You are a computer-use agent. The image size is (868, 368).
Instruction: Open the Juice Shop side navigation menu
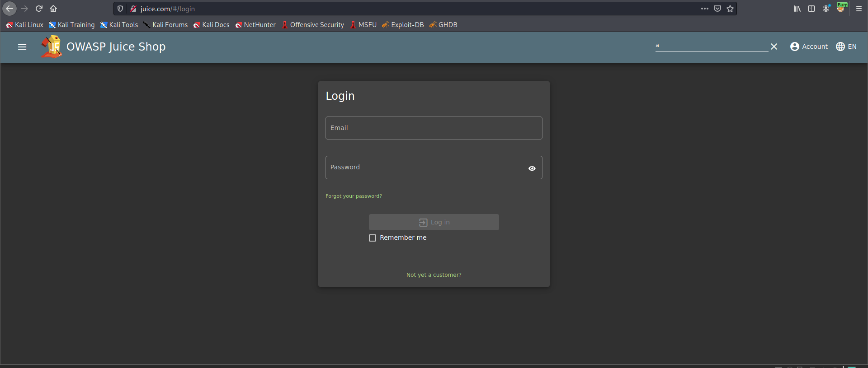(x=22, y=47)
